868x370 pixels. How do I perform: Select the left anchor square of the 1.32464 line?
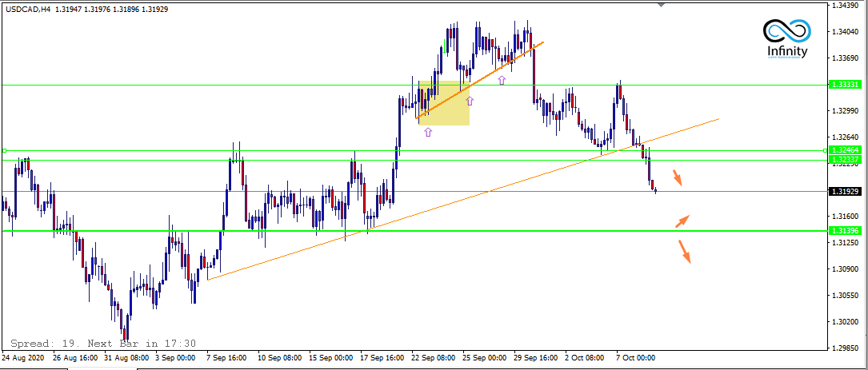[4, 150]
